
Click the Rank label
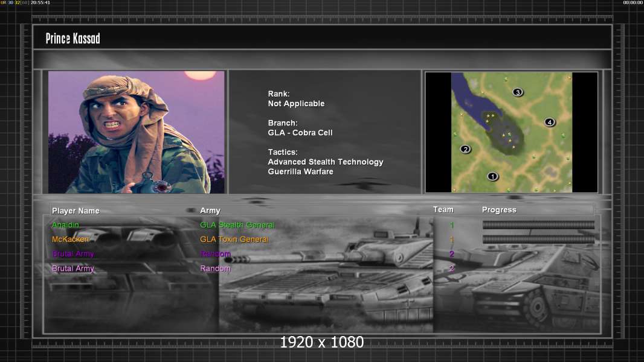click(x=279, y=94)
